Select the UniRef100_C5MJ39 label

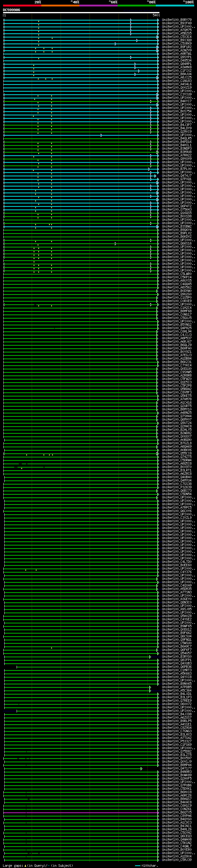pyautogui.click(x=177, y=860)
